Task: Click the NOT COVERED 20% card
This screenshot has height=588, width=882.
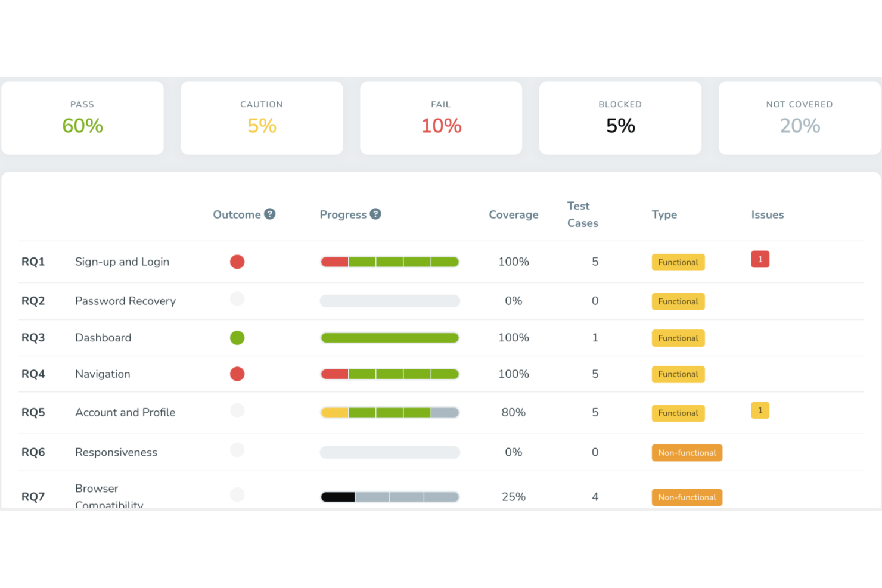Action: pos(799,117)
